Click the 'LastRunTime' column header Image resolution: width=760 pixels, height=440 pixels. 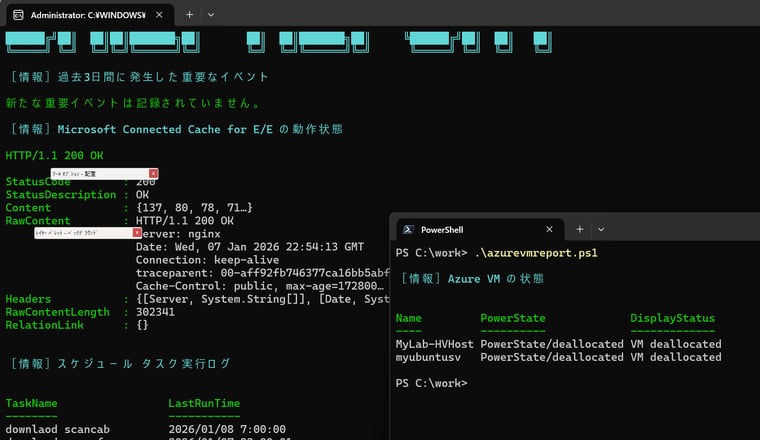(204, 403)
